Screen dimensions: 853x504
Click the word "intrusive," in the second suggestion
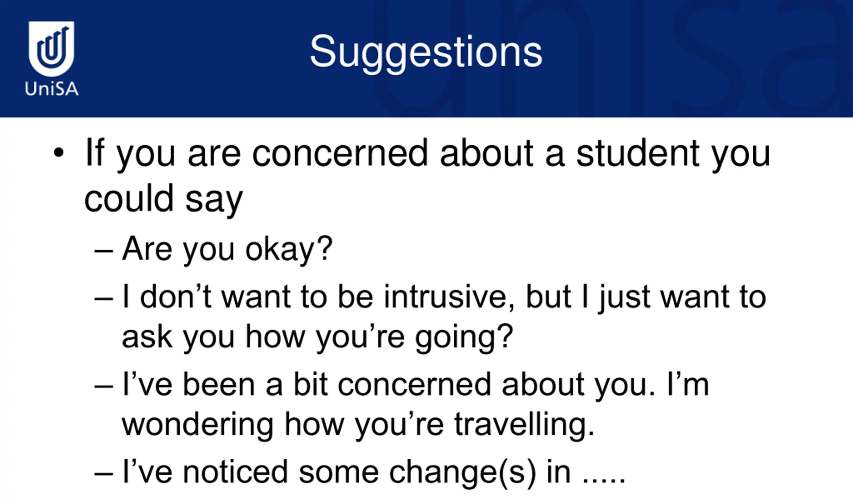449,297
